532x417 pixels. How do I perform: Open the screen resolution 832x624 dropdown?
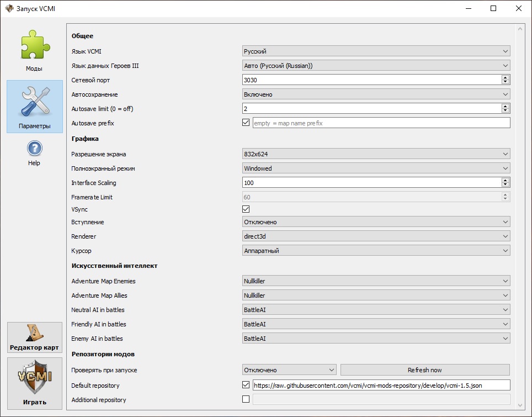click(376, 154)
